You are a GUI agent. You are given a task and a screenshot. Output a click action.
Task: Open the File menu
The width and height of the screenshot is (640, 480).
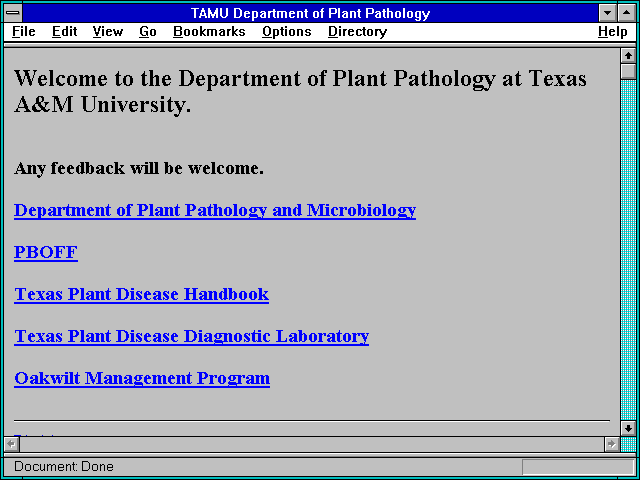click(x=24, y=32)
